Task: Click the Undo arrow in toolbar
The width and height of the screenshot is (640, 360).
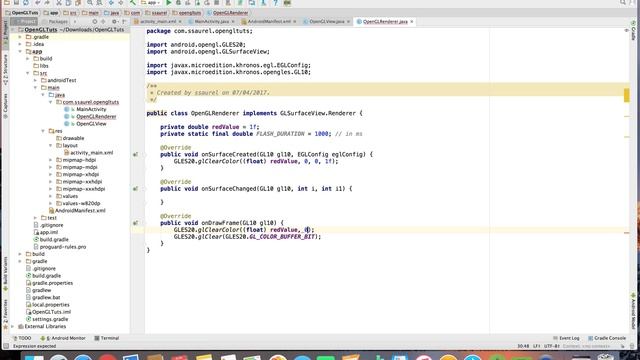Action: pyautogui.click(x=38, y=2)
